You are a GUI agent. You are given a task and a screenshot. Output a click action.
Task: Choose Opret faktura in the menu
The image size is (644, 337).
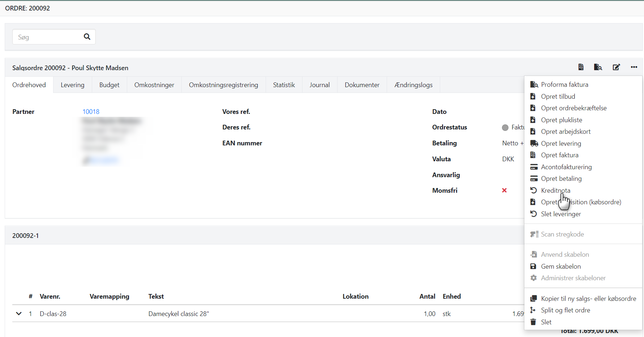(559, 155)
